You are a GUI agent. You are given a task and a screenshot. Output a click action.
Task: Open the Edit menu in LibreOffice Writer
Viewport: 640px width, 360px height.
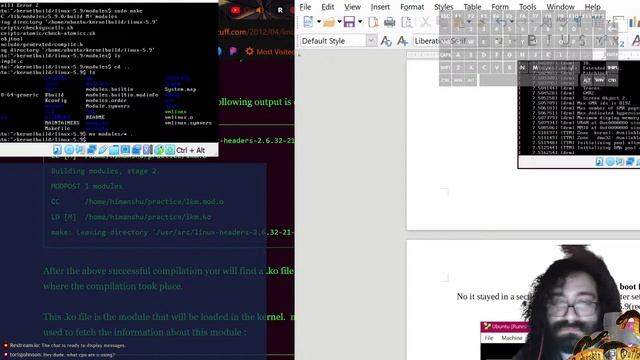click(327, 7)
